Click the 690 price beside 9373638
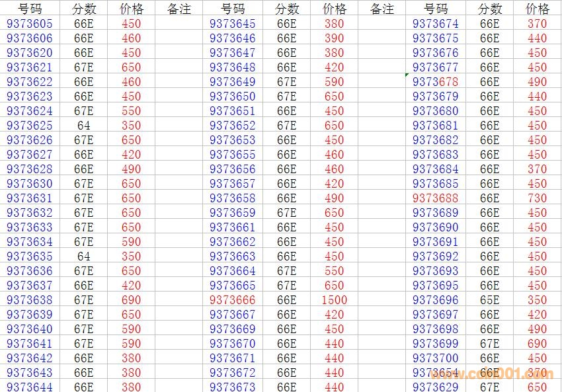562x392 pixels. [132, 300]
